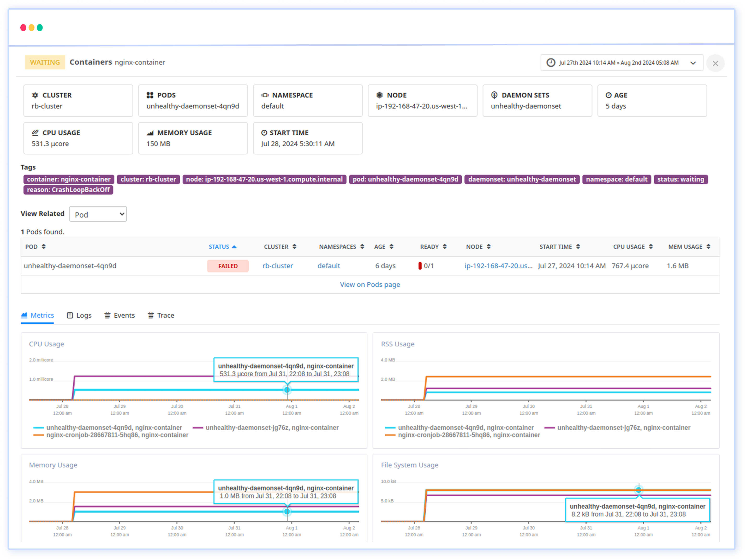Toggle unhealthy-daemonset-4qn9d legend in CPU Usage chart
Image resolution: width=746 pixels, height=560 pixels.
pos(108,428)
